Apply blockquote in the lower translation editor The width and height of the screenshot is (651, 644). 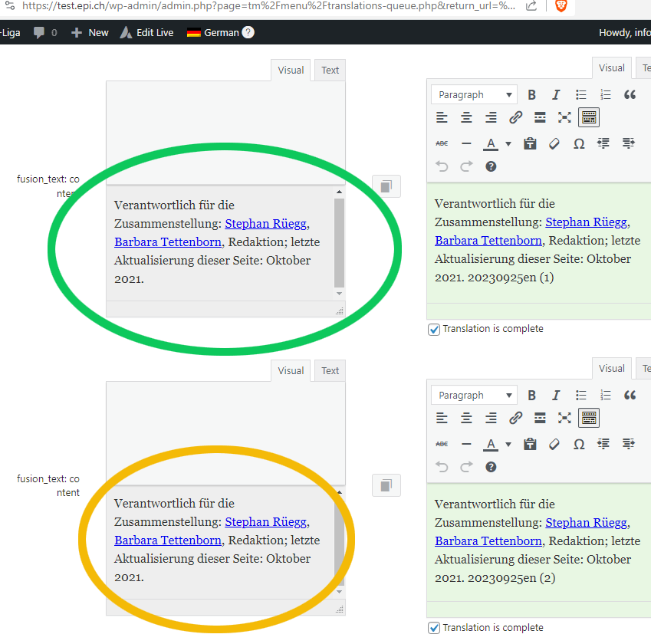pyautogui.click(x=630, y=396)
